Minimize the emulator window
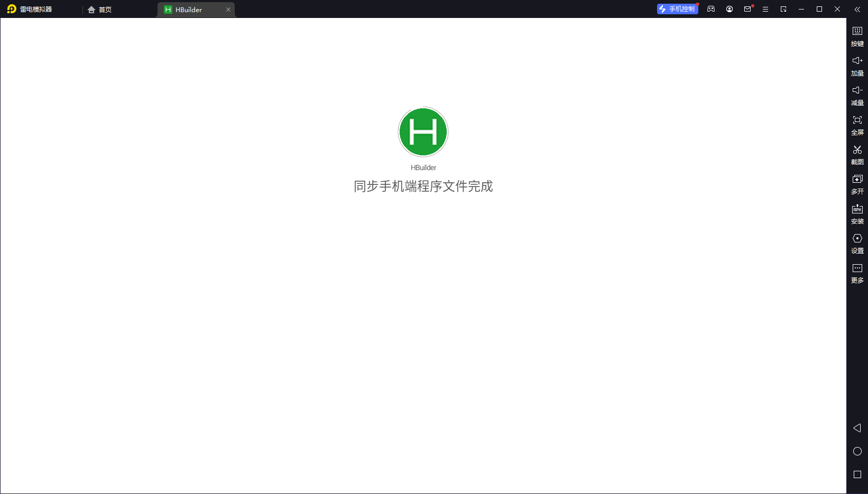 click(801, 9)
